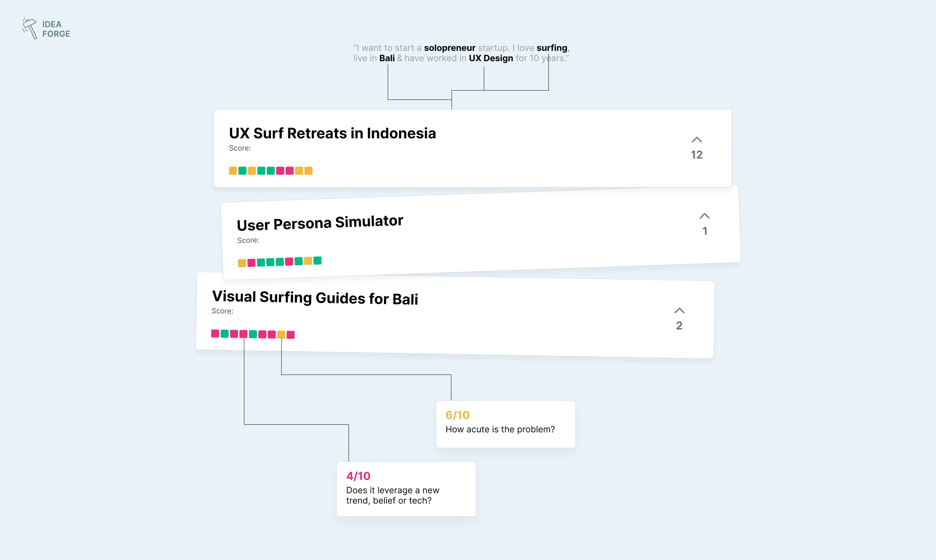Upvote Visual Surfing Guides for Bali
Viewport: 936px width, 560px height.
pos(679,311)
